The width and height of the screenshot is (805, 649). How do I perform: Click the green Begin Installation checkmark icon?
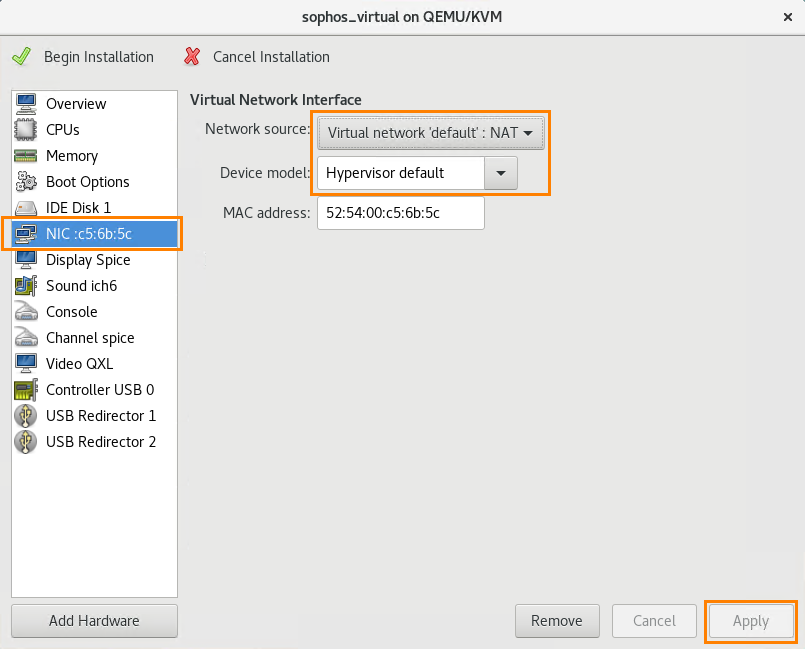pyautogui.click(x=21, y=56)
